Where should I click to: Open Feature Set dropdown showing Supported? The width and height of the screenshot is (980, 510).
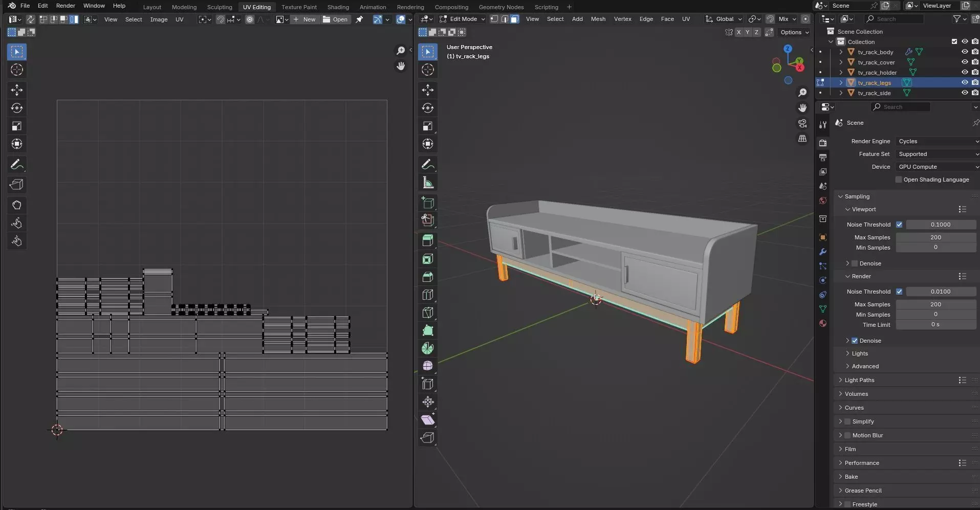(x=938, y=154)
